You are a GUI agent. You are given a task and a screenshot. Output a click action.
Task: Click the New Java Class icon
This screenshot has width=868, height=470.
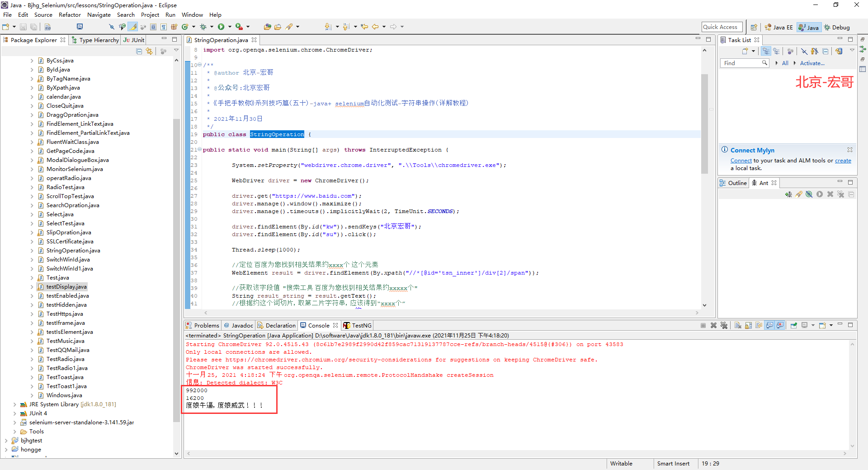pos(185,27)
